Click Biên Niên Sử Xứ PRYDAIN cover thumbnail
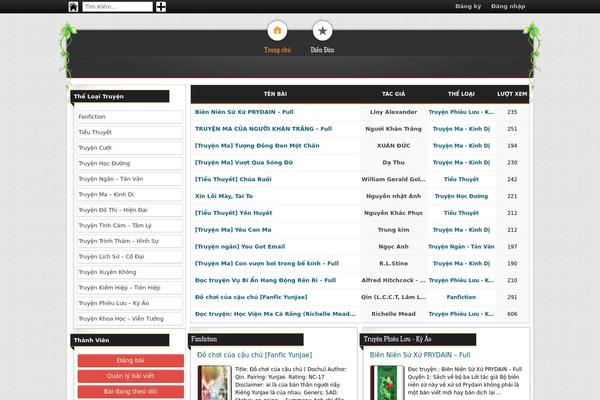600x400 pixels. [x=387, y=383]
